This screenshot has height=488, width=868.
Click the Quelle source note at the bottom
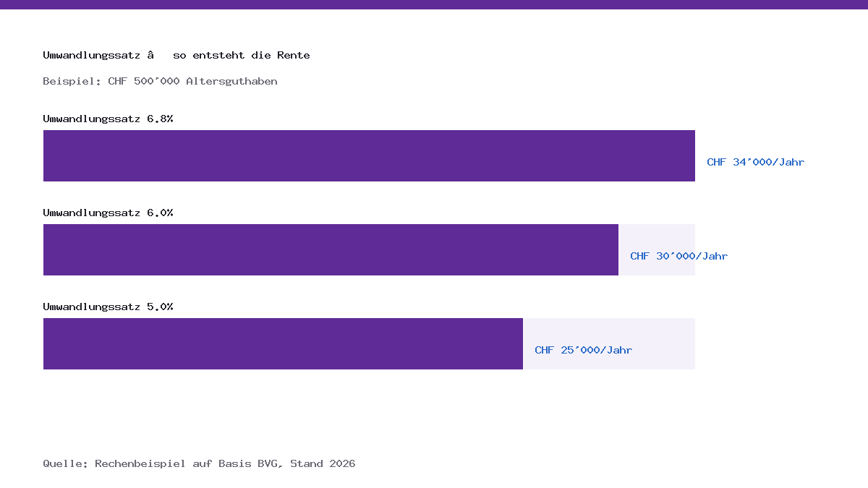tap(199, 463)
